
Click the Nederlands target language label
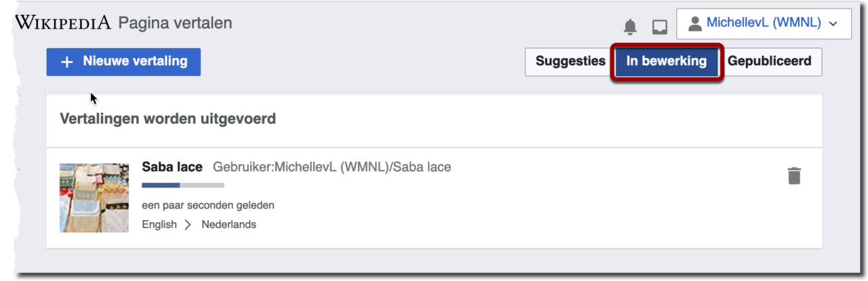coord(229,225)
